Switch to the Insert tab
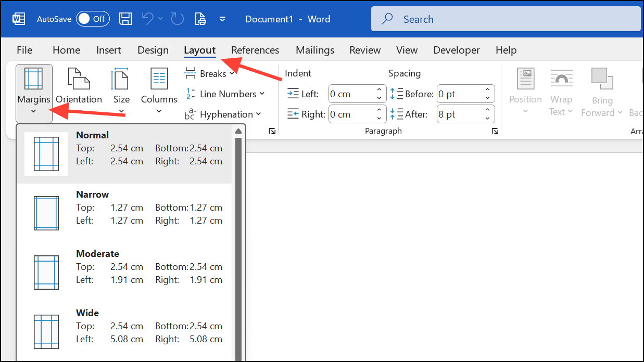The image size is (644, 362). coord(108,50)
